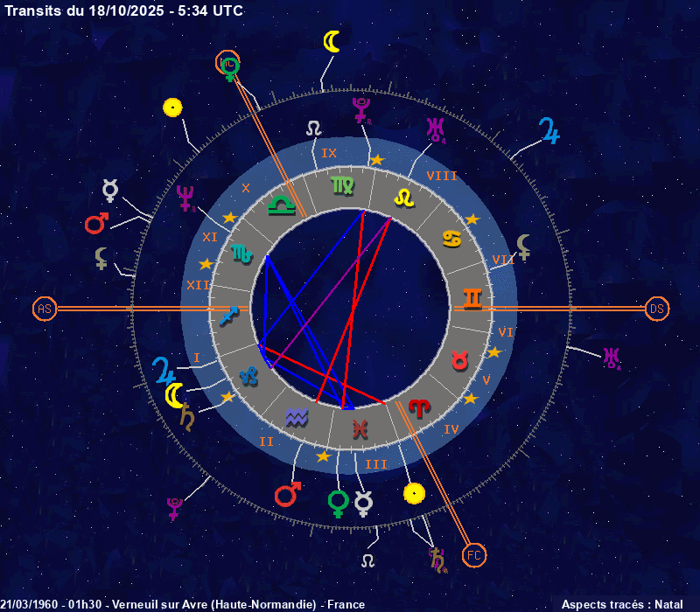Click the green Libra sign in the zodiac ring

coord(282,205)
